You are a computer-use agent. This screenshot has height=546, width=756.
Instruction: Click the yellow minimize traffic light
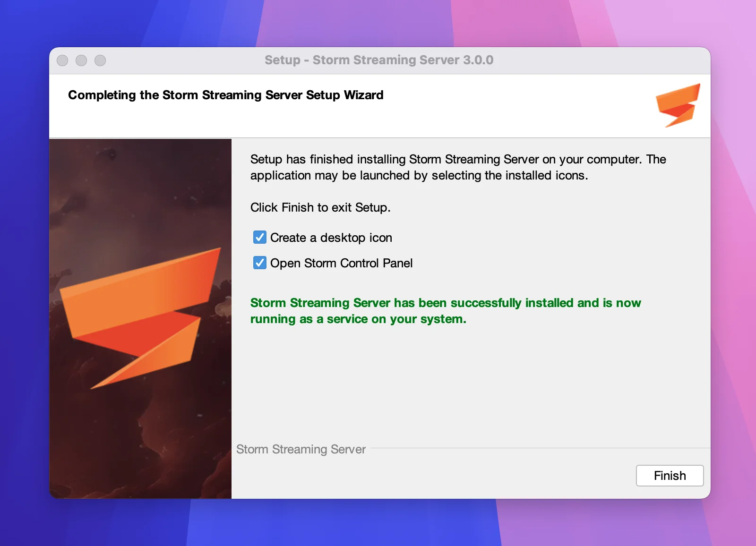pyautogui.click(x=81, y=60)
